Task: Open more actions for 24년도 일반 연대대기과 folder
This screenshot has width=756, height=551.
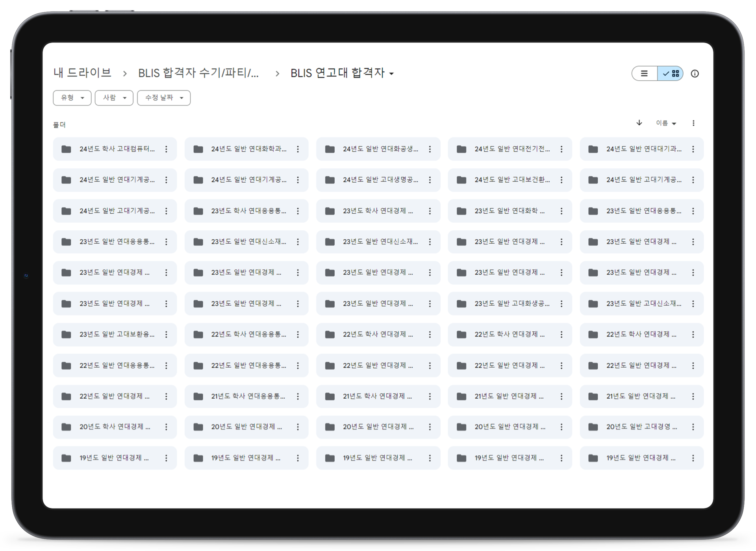Action: [x=693, y=149]
